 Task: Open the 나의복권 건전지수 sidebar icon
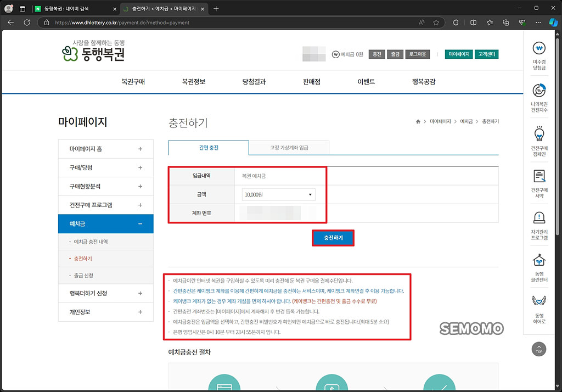click(x=539, y=98)
